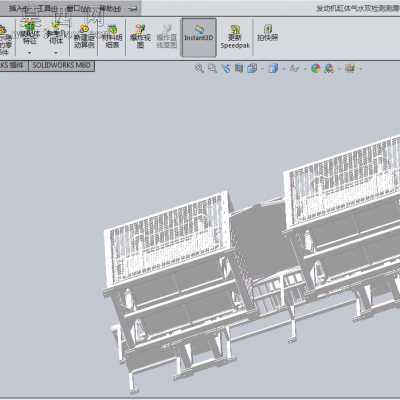The height and width of the screenshot is (400, 400).
Task: Expand the View Orientation dropdown arrow
Action: coord(262,69)
